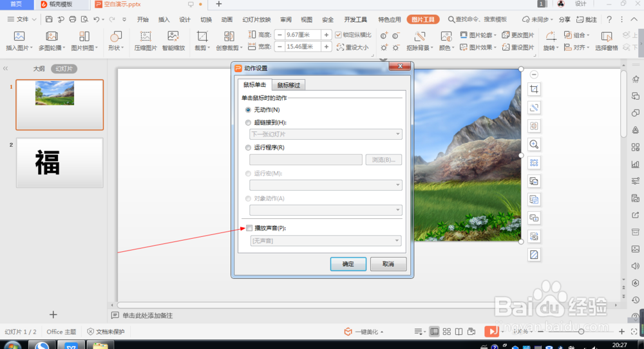Toggle the Lock Aspect Ratio (锁定纵横比) checkbox

pos(338,35)
